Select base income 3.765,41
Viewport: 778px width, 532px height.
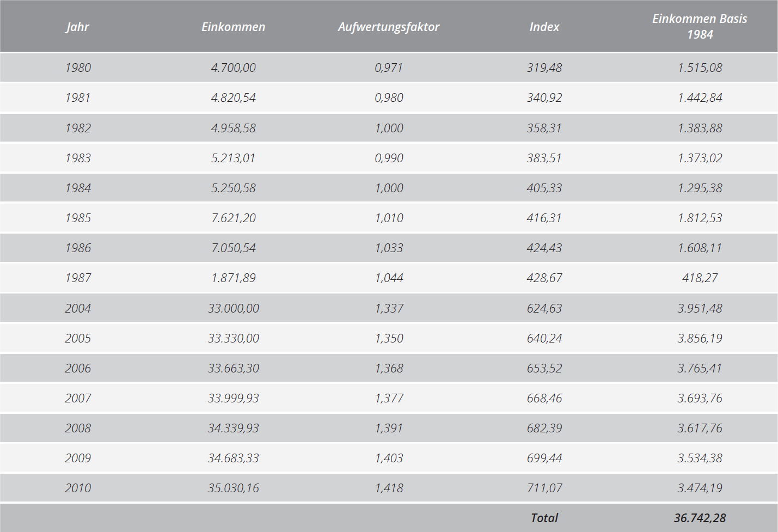click(x=700, y=368)
